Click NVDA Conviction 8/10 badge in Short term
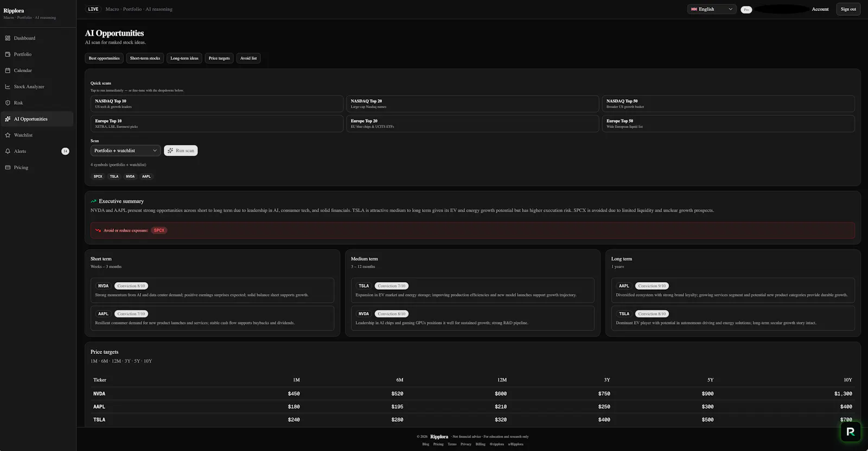Image resolution: width=868 pixels, height=451 pixels. coord(131,286)
